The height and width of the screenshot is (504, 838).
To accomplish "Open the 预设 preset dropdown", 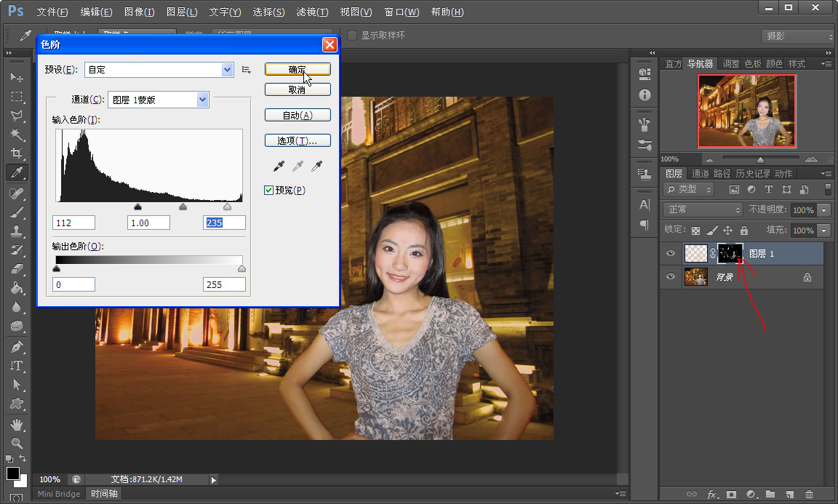I will 228,70.
